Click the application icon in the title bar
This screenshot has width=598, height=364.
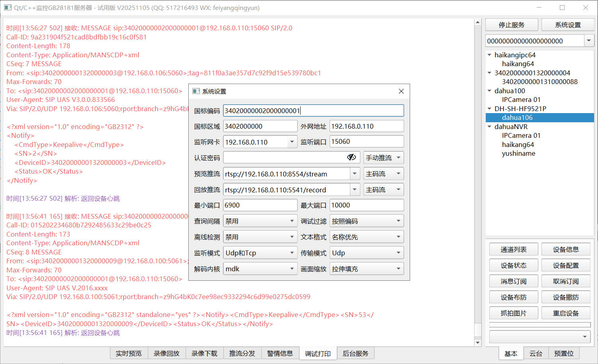(x=8, y=8)
